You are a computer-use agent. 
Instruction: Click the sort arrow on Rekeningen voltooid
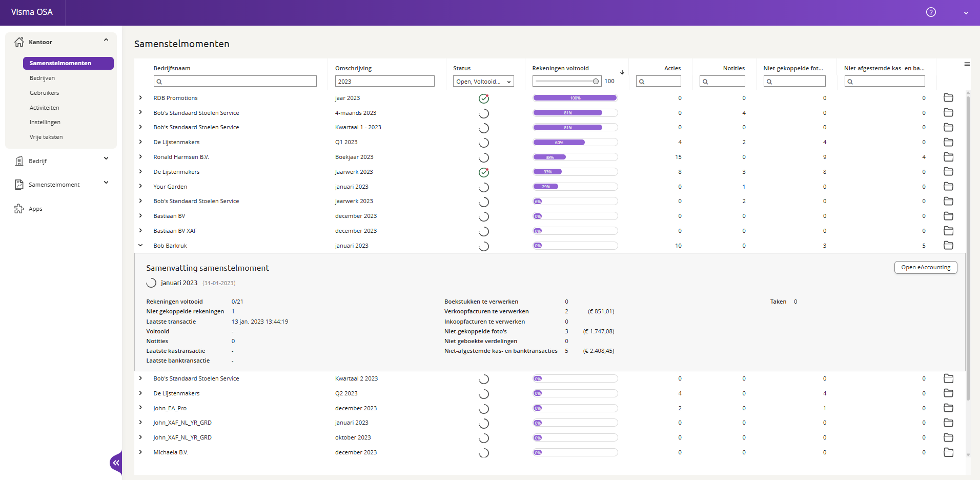[622, 72]
